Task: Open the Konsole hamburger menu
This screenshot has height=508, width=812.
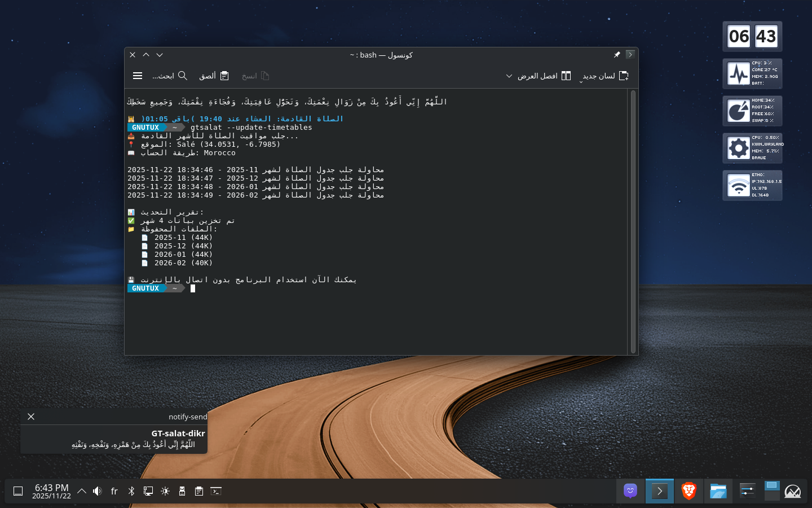Action: tap(138, 76)
